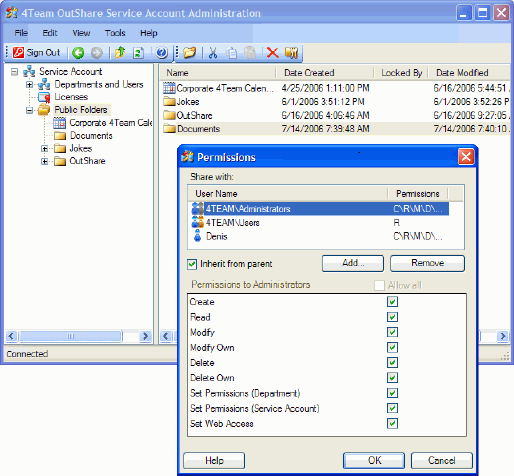Click the application icon in the title bar
This screenshot has height=476, width=514.
[x=12, y=13]
